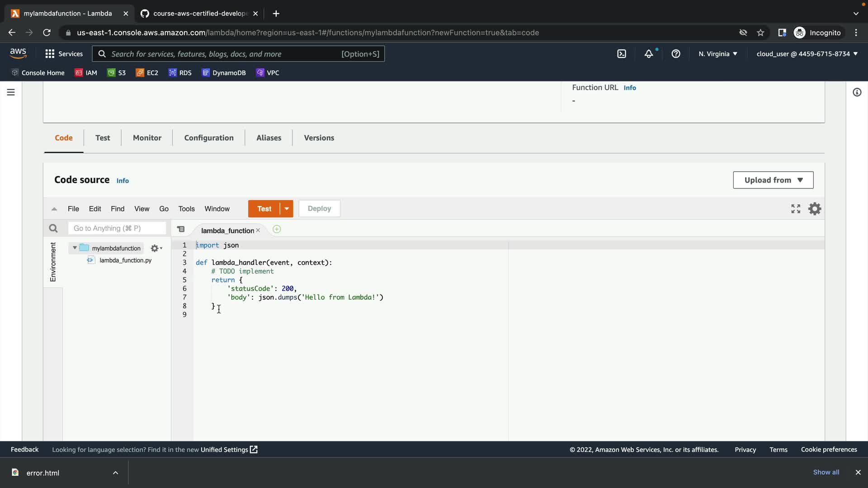Viewport: 868px width, 488px height.
Task: Open the right info panel icon
Action: [857, 92]
